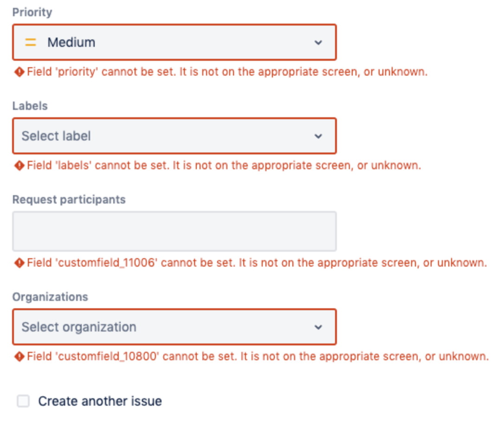Click the 'Create another issue' label text
The width and height of the screenshot is (504, 433).
coord(100,401)
